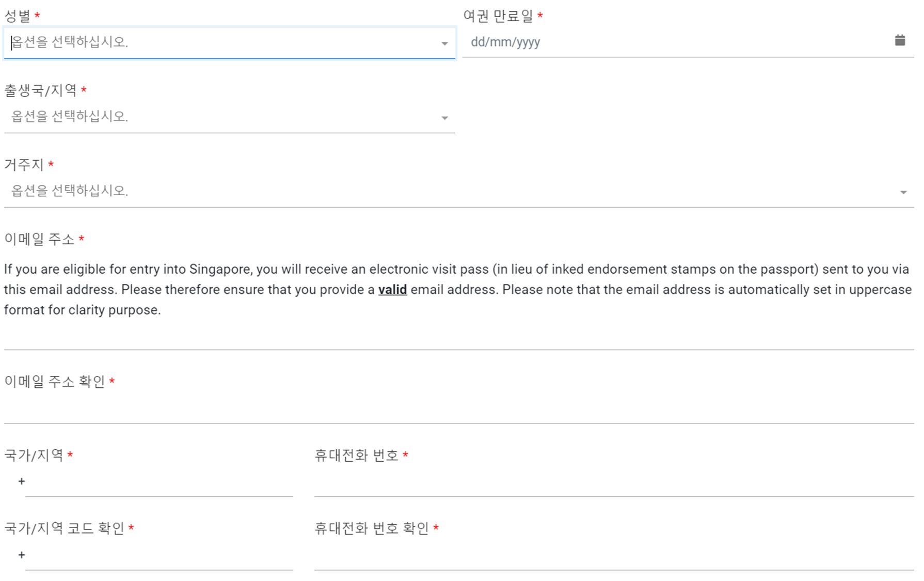Click the plus sign in country code field
The height and width of the screenshot is (581, 924).
click(x=21, y=481)
